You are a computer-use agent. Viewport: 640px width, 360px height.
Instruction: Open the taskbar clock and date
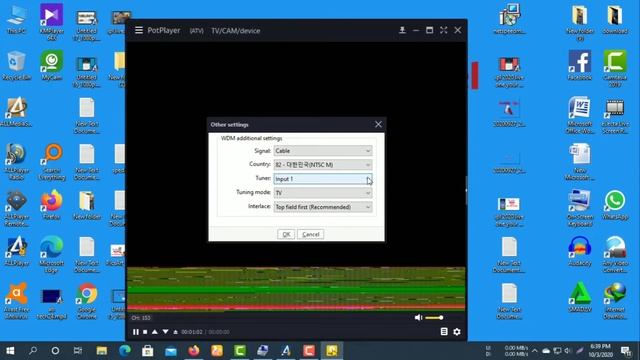point(600,351)
